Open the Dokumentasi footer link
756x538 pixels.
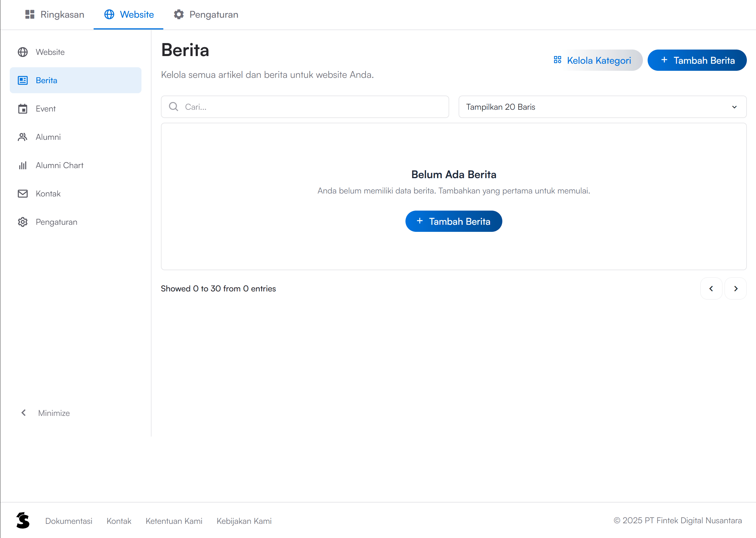[x=69, y=521]
